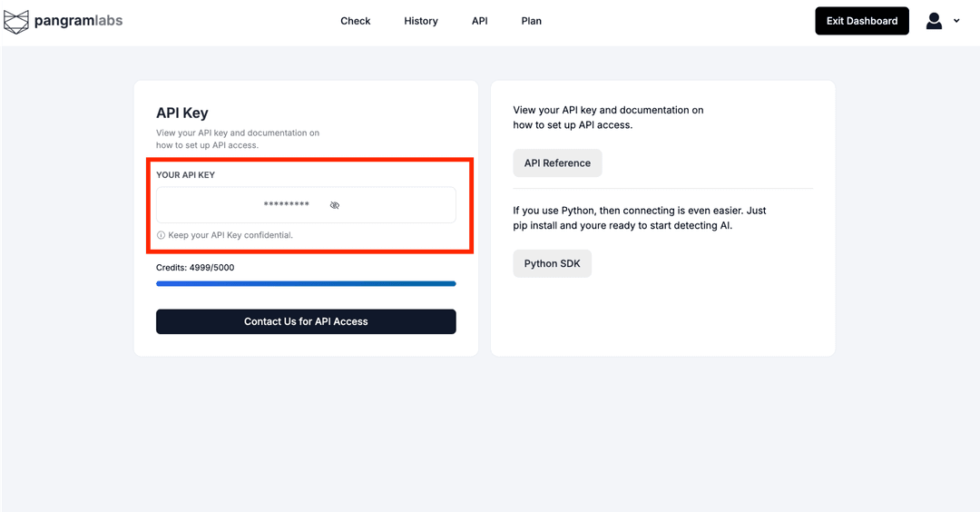
Task: Click the Credits 4999/5000 label
Action: [195, 268]
